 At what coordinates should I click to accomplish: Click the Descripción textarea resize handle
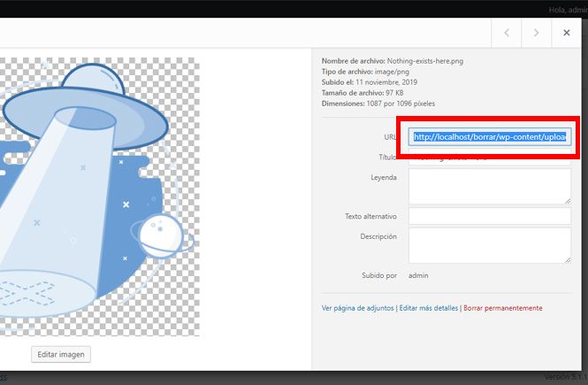[567, 259]
